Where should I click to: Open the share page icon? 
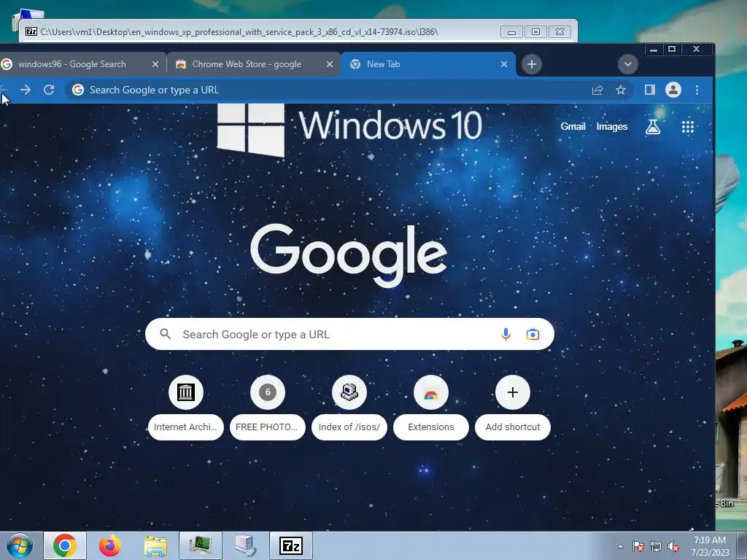597,90
